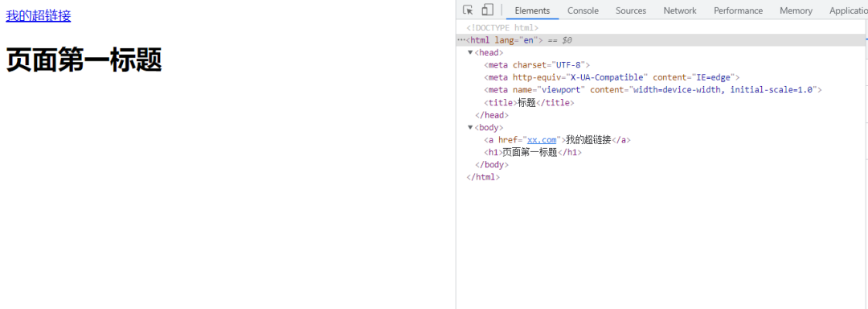868x309 pixels.
Task: Open the Network tab
Action: pos(680,10)
